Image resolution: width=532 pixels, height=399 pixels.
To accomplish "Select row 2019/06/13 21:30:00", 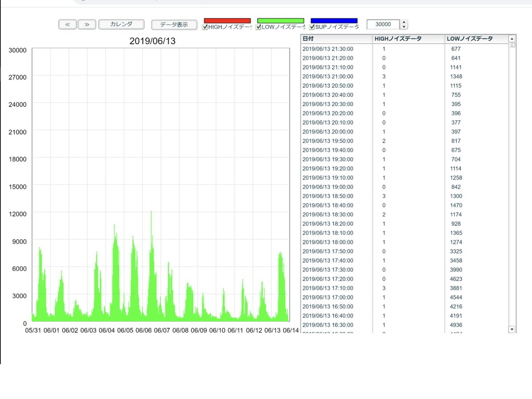I will tap(404, 49).
